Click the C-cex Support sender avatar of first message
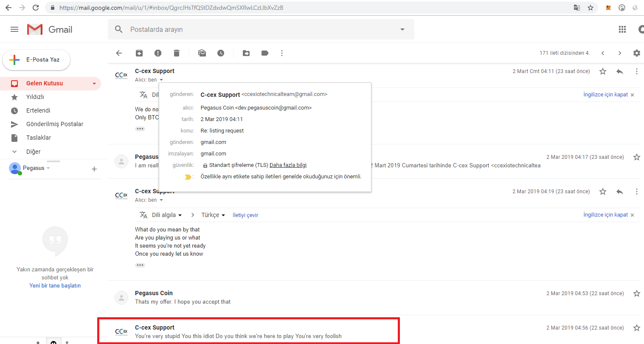Viewport: 644px width, 344px height. (121, 75)
